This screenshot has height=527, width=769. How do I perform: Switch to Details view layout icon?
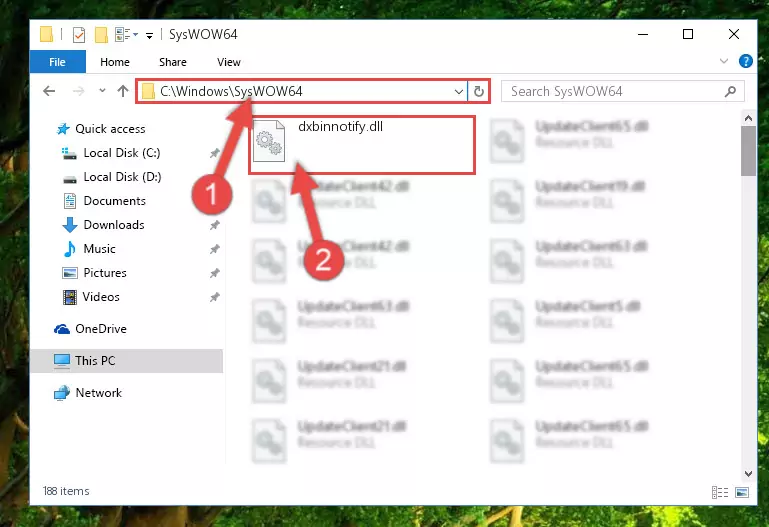click(x=719, y=492)
